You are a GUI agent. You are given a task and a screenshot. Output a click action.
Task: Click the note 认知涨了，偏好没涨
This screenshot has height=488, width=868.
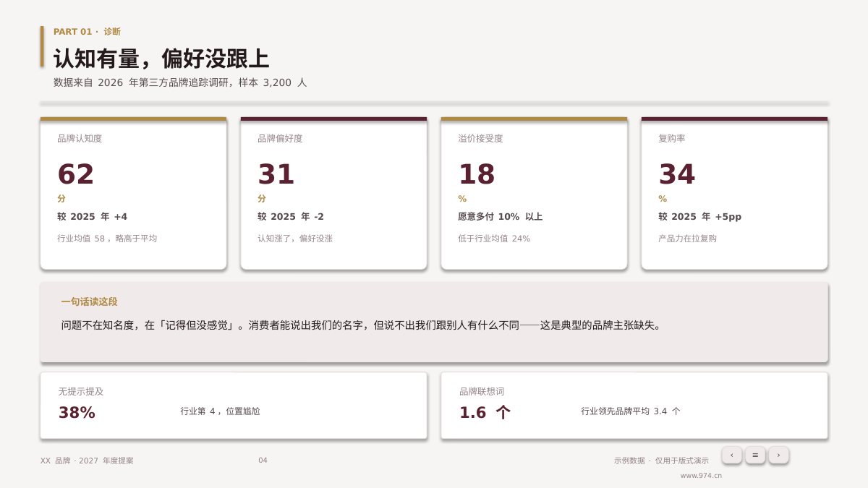tap(295, 238)
